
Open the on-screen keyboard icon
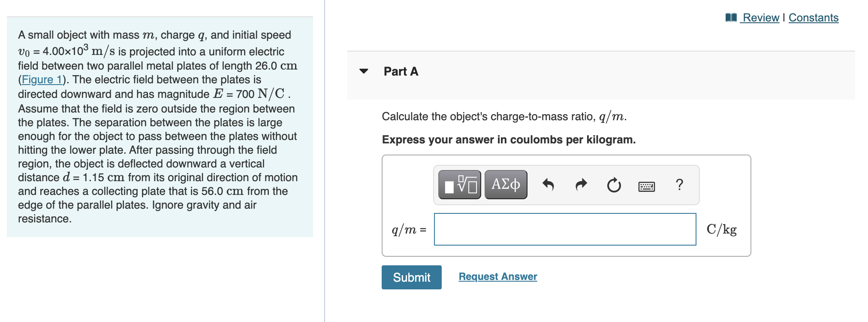(646, 185)
